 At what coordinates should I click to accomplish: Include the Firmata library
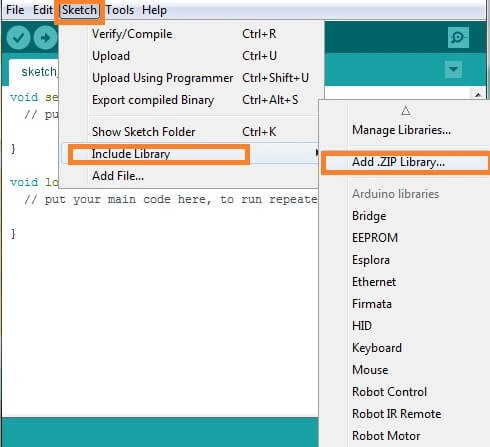[372, 304]
